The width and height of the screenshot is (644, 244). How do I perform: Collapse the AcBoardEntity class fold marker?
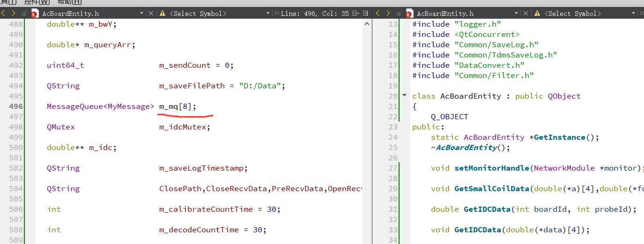[405, 96]
